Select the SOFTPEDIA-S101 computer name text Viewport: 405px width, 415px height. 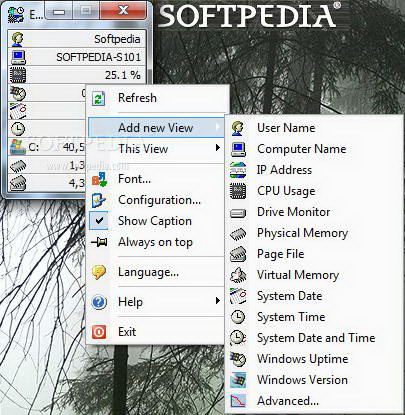tap(99, 57)
